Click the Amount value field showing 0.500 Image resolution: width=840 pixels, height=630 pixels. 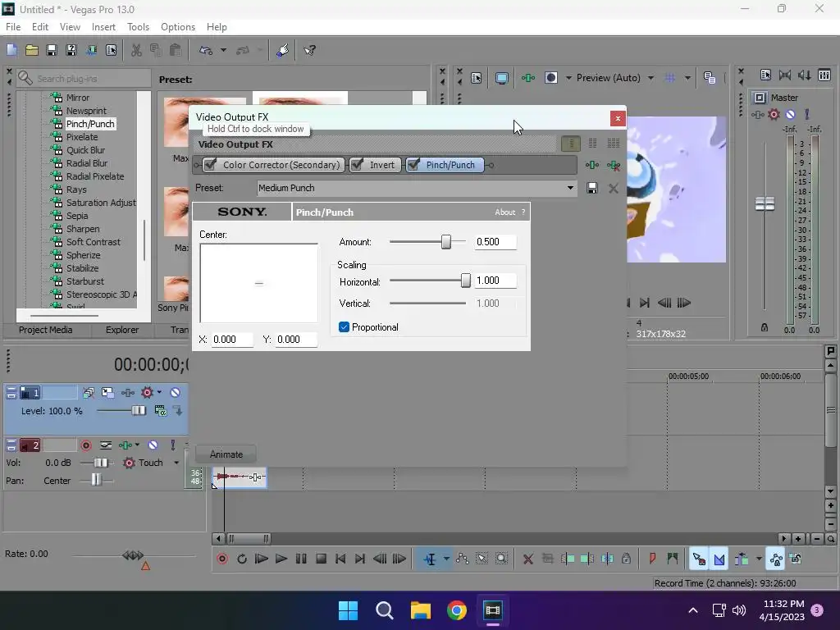[495, 242]
